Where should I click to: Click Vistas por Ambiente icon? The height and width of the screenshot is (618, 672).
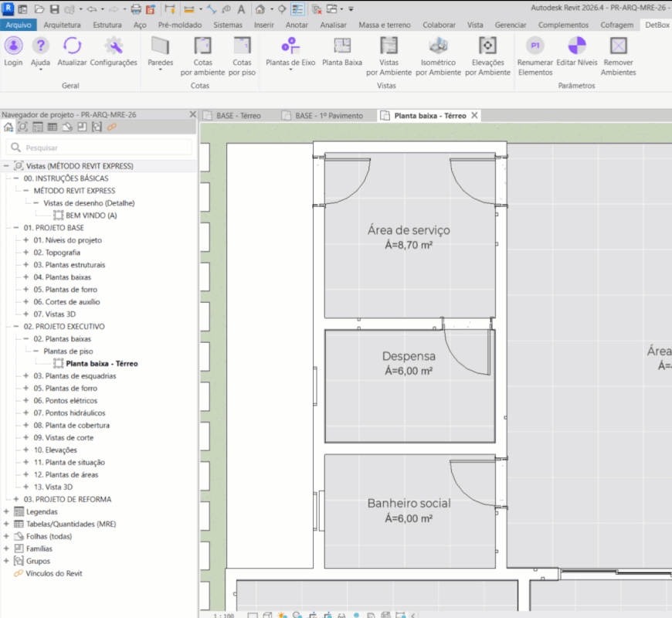click(389, 46)
